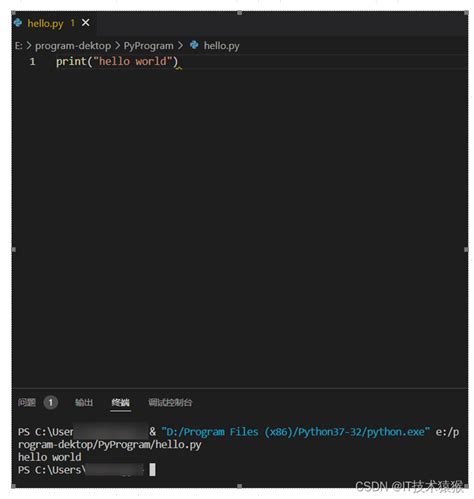The height and width of the screenshot is (499, 474).
Task: Click the unsaved-changes indicator 1 on hello.py tab
Action: [72, 23]
